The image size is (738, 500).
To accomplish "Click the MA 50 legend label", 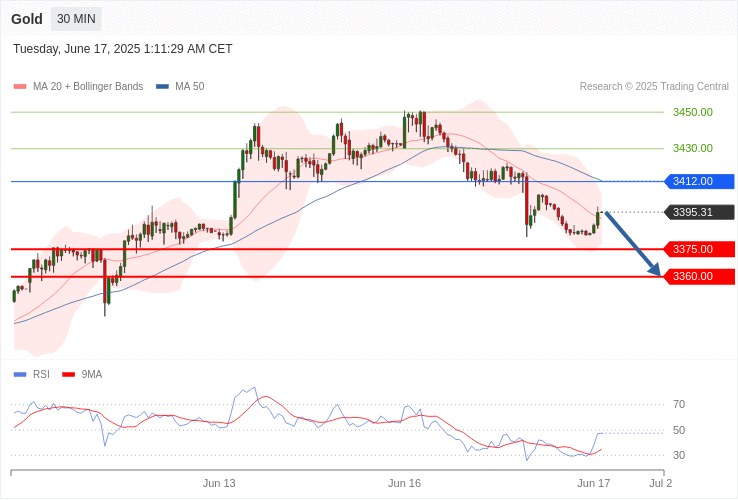I will coord(190,87).
